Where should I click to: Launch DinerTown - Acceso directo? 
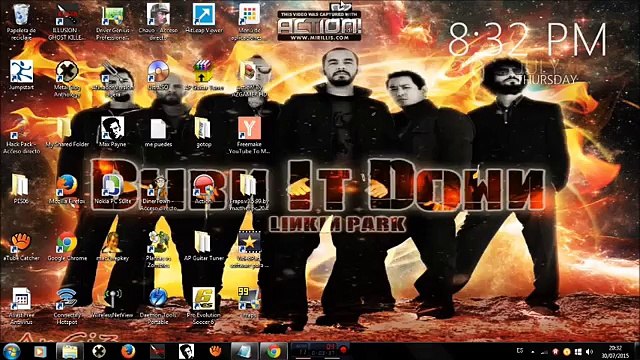point(158,192)
